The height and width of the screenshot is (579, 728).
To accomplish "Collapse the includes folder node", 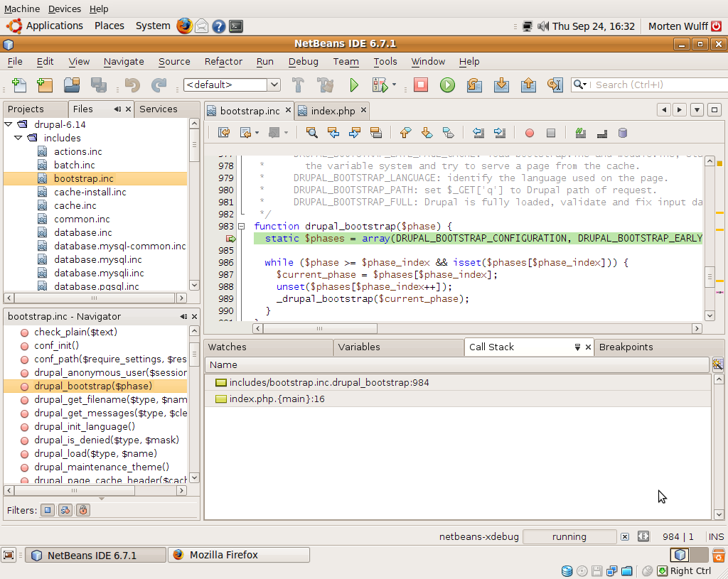I will pos(18,138).
